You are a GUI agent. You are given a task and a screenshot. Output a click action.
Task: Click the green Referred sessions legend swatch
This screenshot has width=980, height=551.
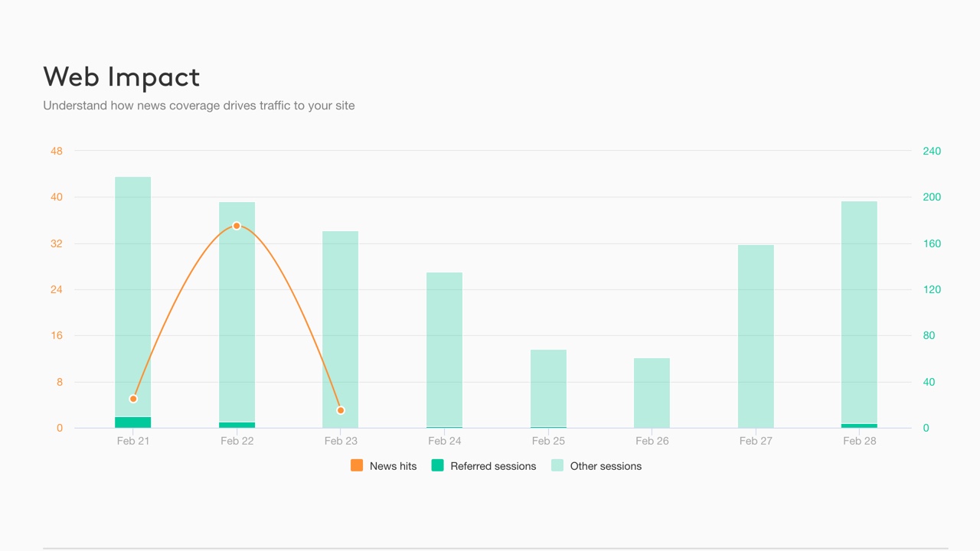click(438, 465)
